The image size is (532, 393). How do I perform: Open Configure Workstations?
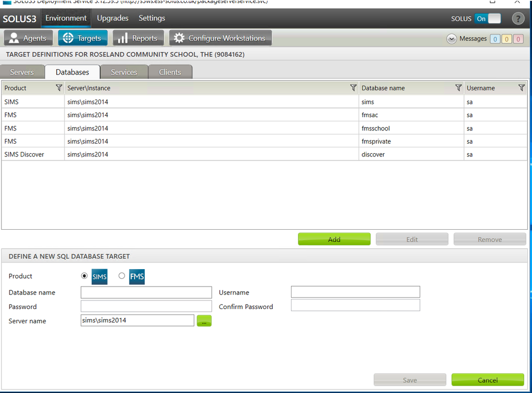tap(221, 38)
